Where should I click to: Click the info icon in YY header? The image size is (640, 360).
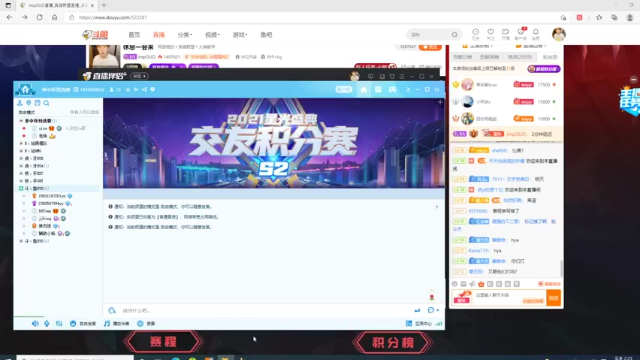coord(152,89)
